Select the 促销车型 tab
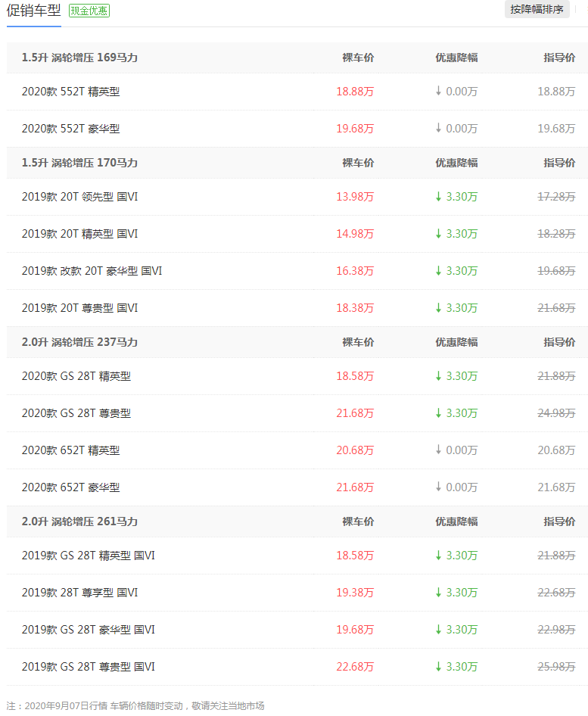Viewport: 588px width, 716px height. pos(34,11)
